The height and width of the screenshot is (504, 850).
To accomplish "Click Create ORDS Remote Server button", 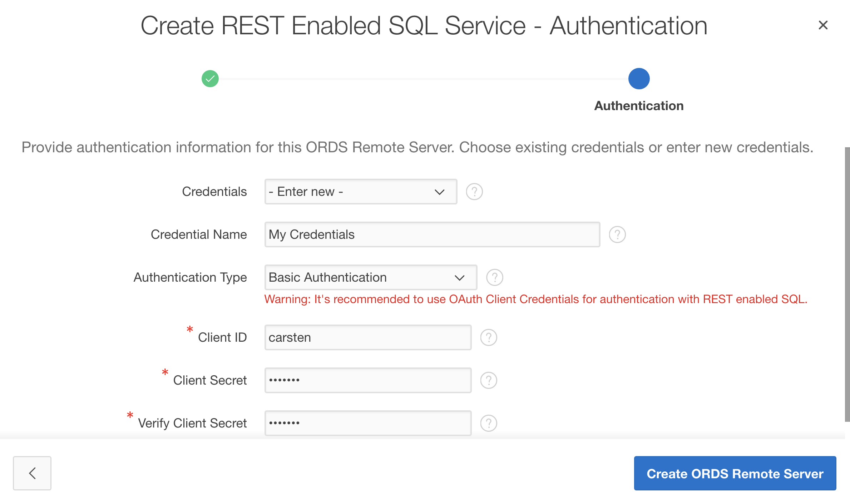I will click(x=735, y=473).
